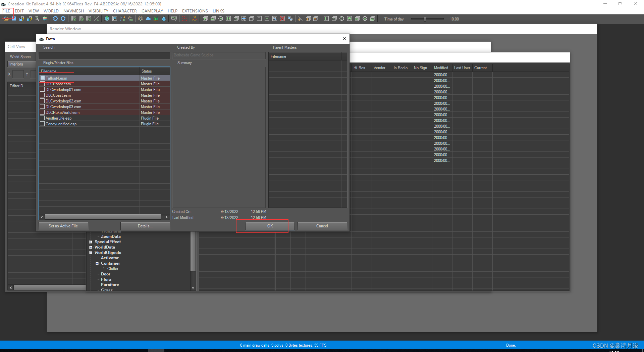Click the speech bubble dialogue icon

tap(174, 19)
